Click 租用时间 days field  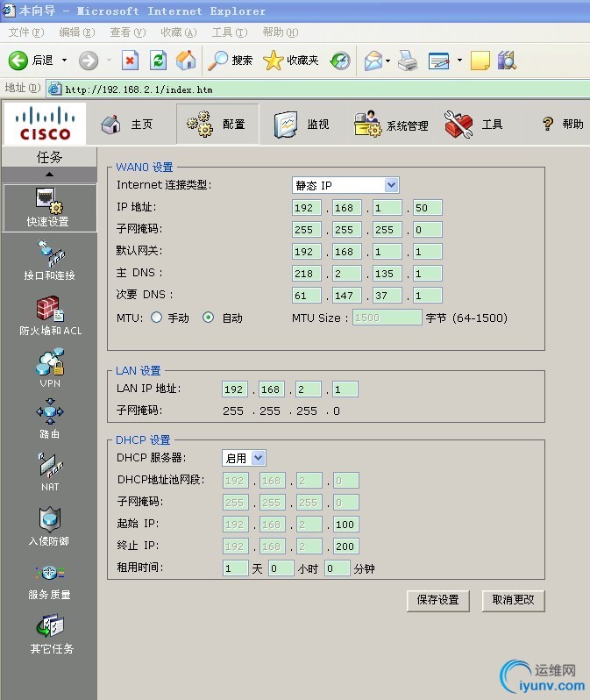click(x=235, y=568)
